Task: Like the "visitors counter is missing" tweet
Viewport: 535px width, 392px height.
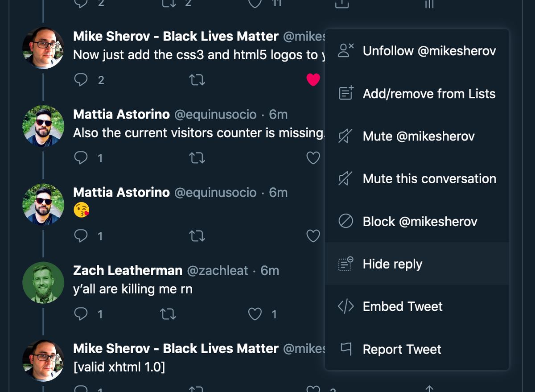Action: click(x=313, y=158)
